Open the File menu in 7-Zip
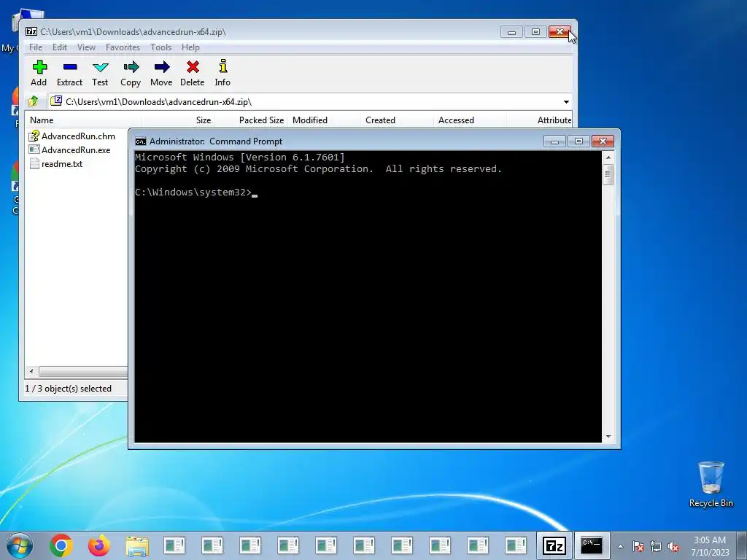The width and height of the screenshot is (747, 560). coord(36,47)
